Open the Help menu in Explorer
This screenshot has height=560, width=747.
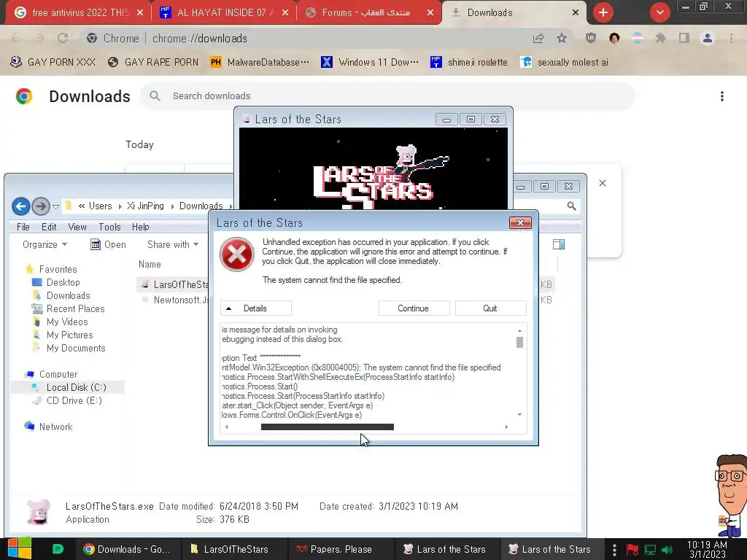[x=141, y=227]
